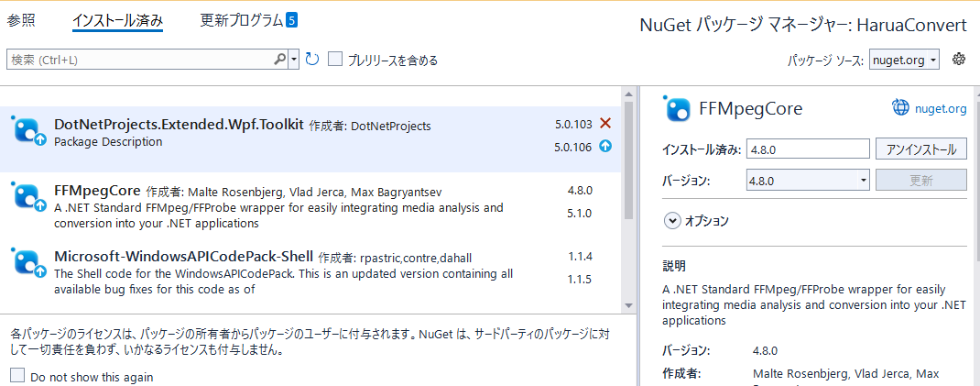This screenshot has width=980, height=386.
Task: Click the magnifier search icon
Action: point(280,60)
